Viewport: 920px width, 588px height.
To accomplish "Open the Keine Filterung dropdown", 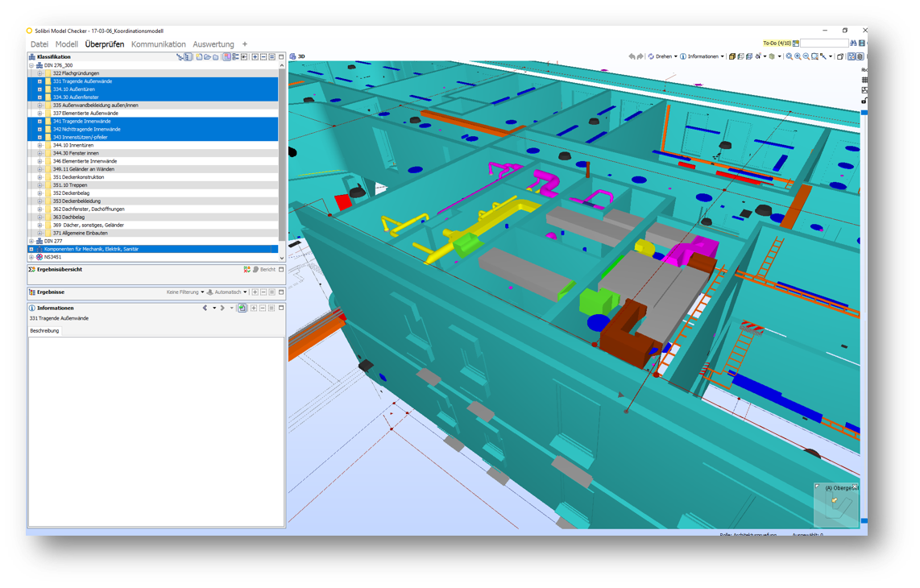I will click(x=184, y=292).
